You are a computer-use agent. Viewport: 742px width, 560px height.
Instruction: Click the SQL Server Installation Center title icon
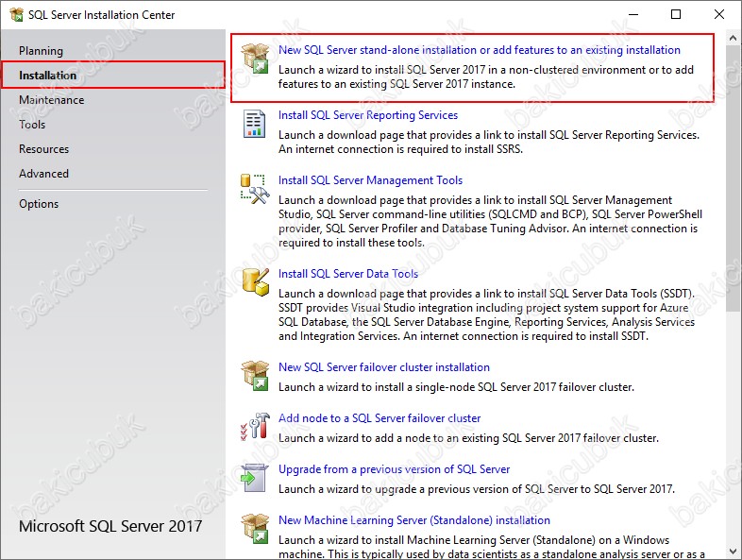pyautogui.click(x=17, y=15)
